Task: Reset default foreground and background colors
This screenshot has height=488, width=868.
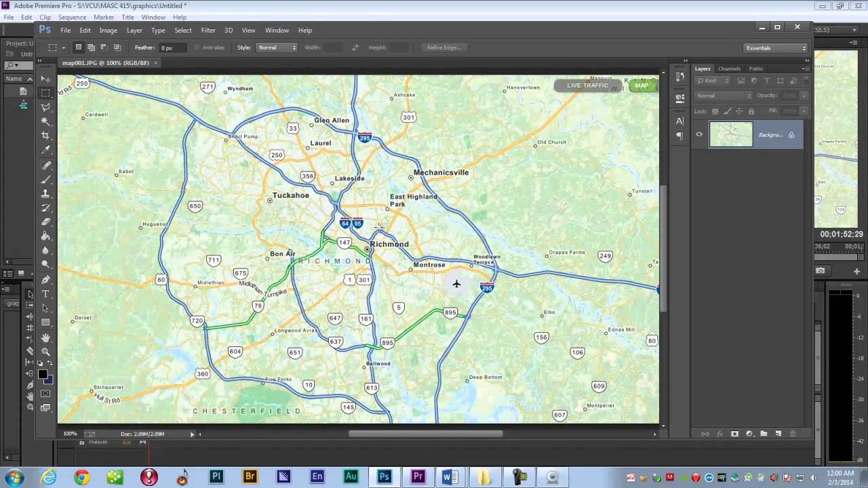Action: coord(40,363)
